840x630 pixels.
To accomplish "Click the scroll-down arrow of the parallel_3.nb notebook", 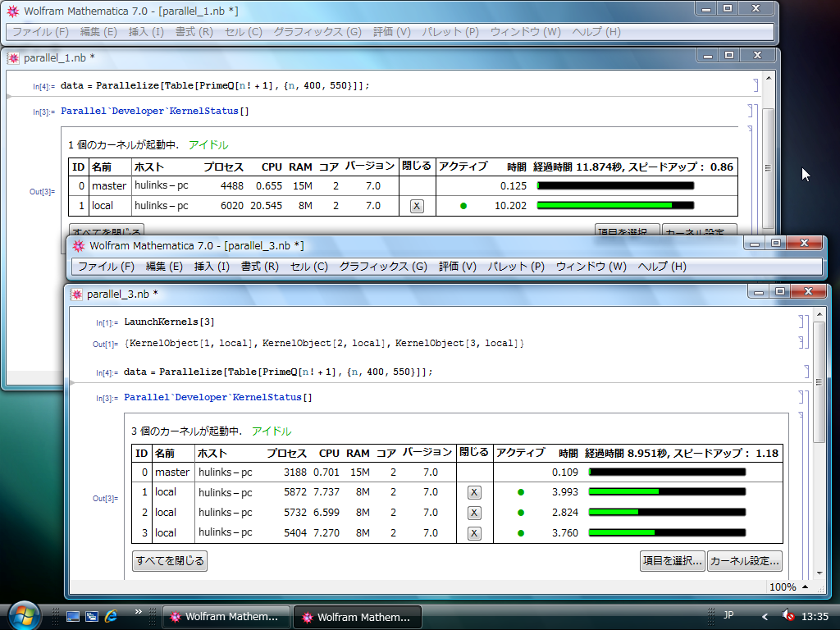I will (819, 573).
